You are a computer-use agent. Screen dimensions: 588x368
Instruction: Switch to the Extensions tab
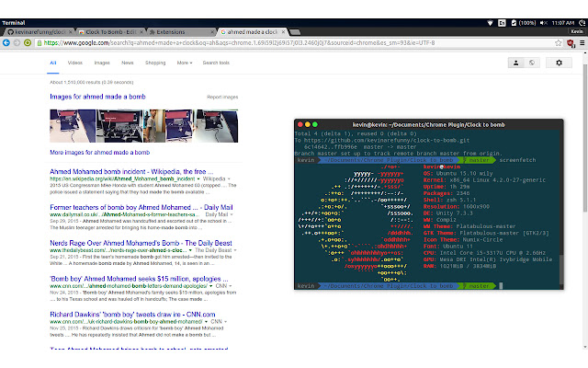[180, 32]
